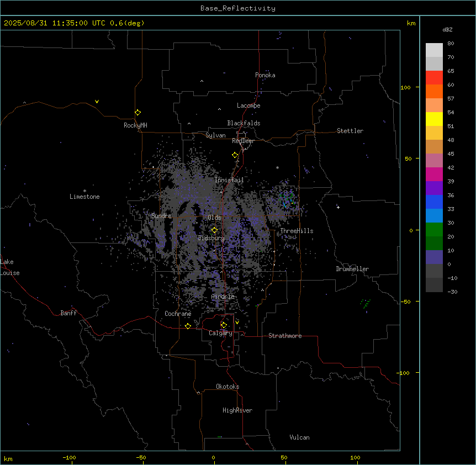Pick the purple 39–36 dBZ legend swatch
476x465 pixels.
(x=434, y=188)
